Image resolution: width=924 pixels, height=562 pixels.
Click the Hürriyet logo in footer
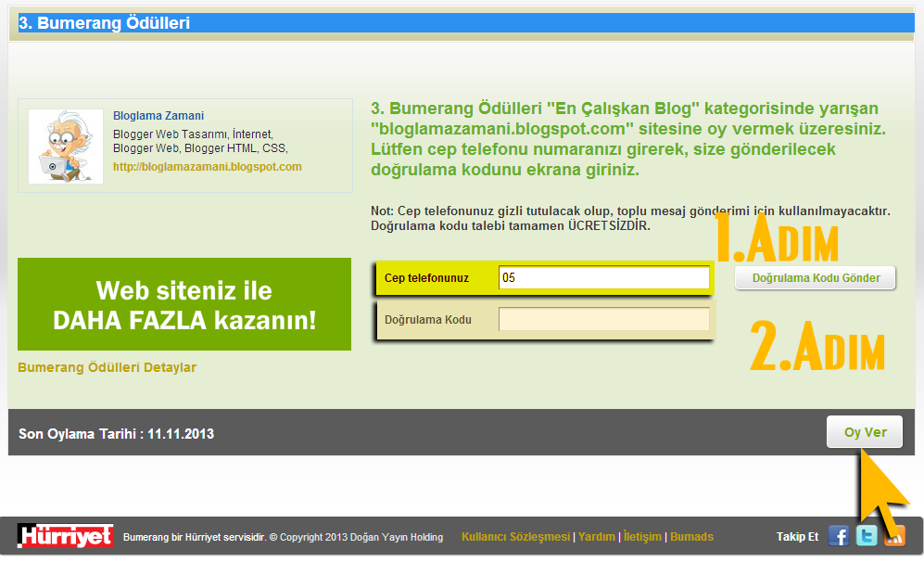[66, 536]
